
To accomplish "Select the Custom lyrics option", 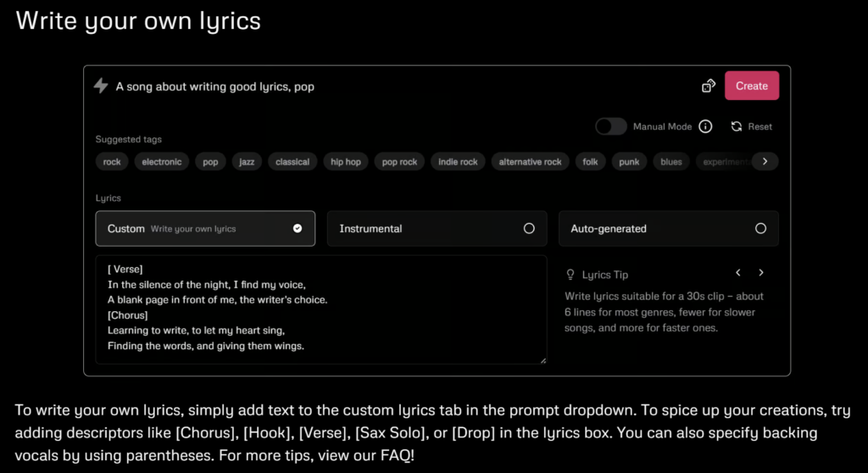I will click(205, 228).
